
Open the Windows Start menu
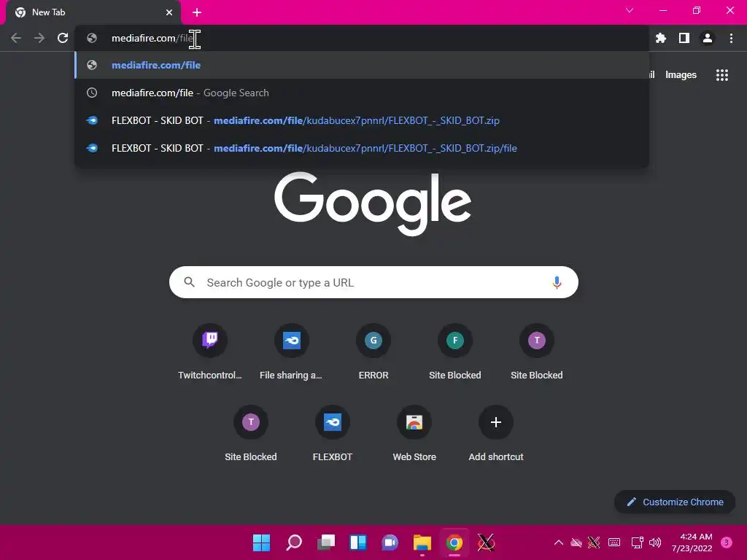point(261,542)
